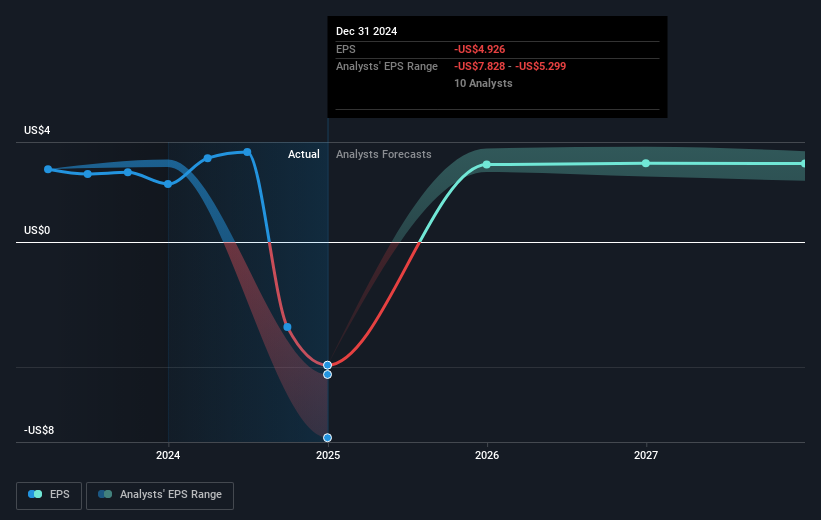
Task: Select the first EPS data point in 2023
Action: (48, 169)
